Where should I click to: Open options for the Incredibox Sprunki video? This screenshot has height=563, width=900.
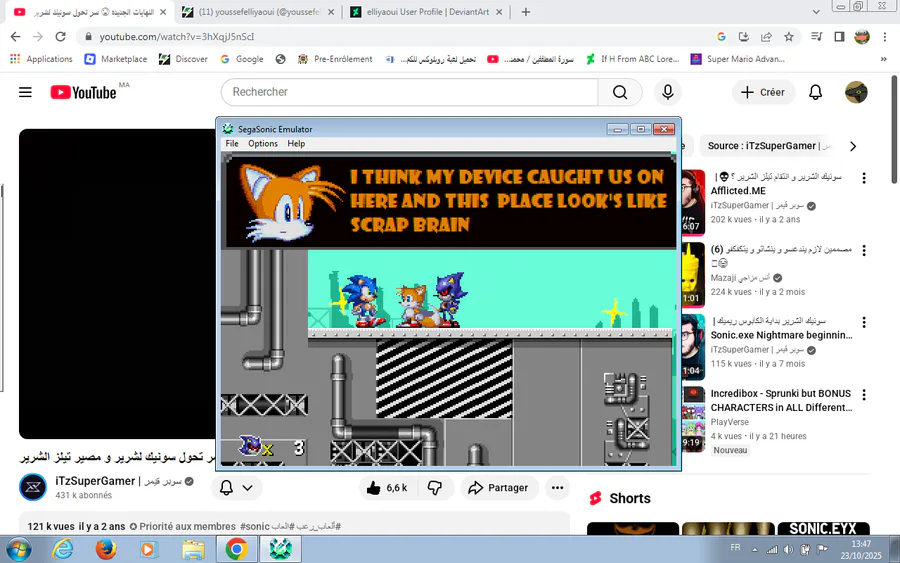tap(864, 394)
